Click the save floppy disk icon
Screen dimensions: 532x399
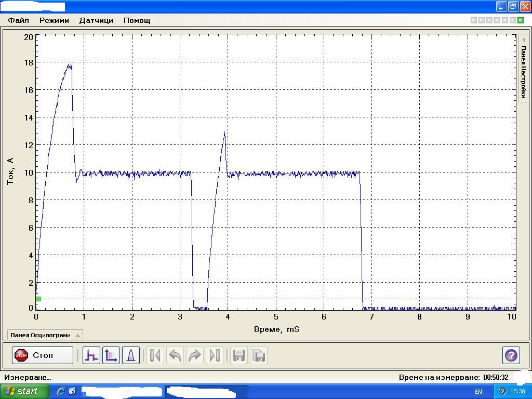point(239,355)
